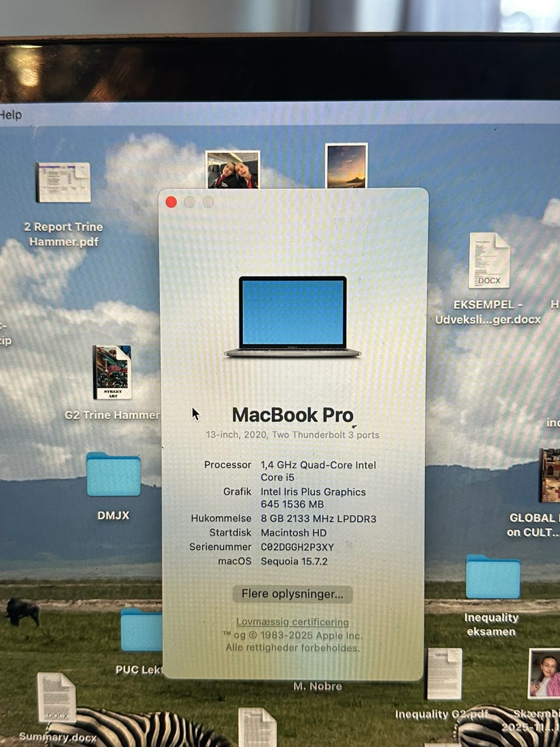The width and height of the screenshot is (560, 747).
Task: Select EKSEMPEL - Udveksli...ger.docx file icon
Action: pos(489,260)
